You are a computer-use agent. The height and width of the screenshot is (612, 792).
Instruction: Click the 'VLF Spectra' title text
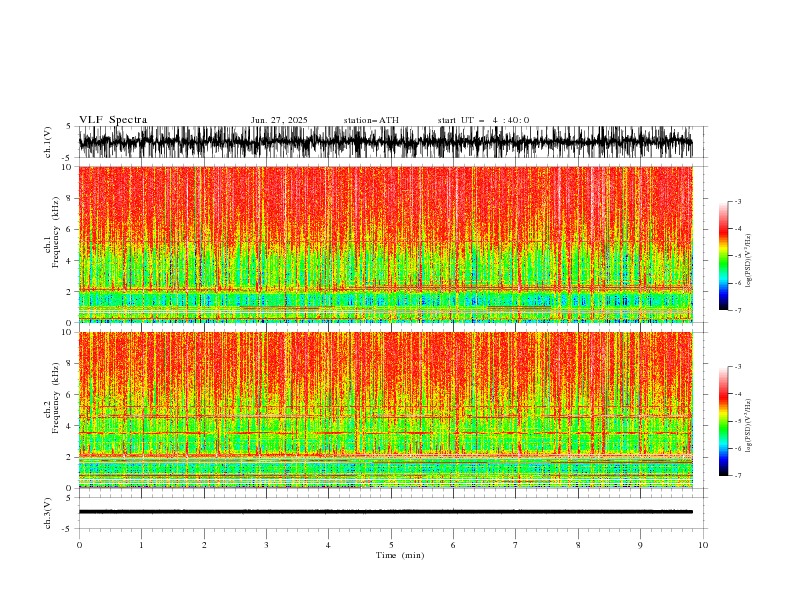coord(113,120)
